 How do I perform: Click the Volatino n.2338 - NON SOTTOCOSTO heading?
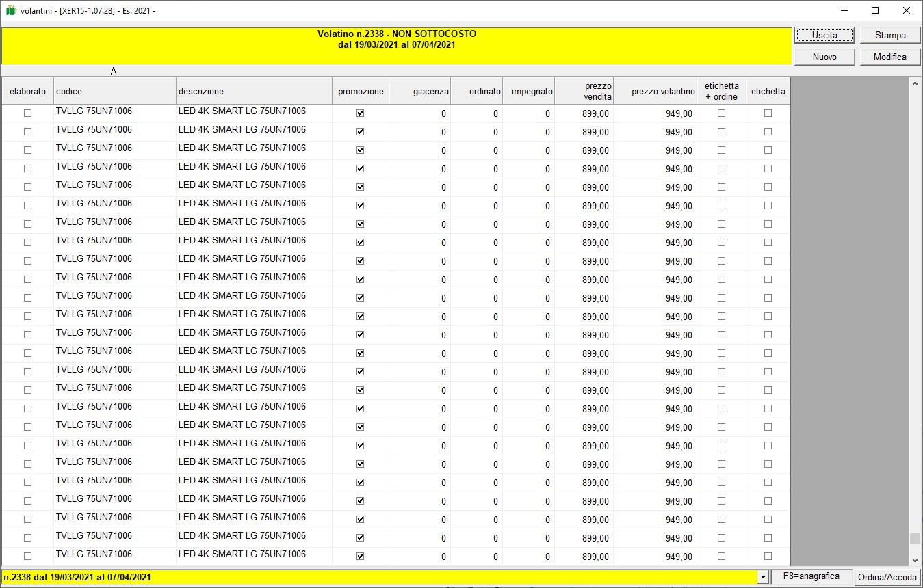tap(397, 34)
